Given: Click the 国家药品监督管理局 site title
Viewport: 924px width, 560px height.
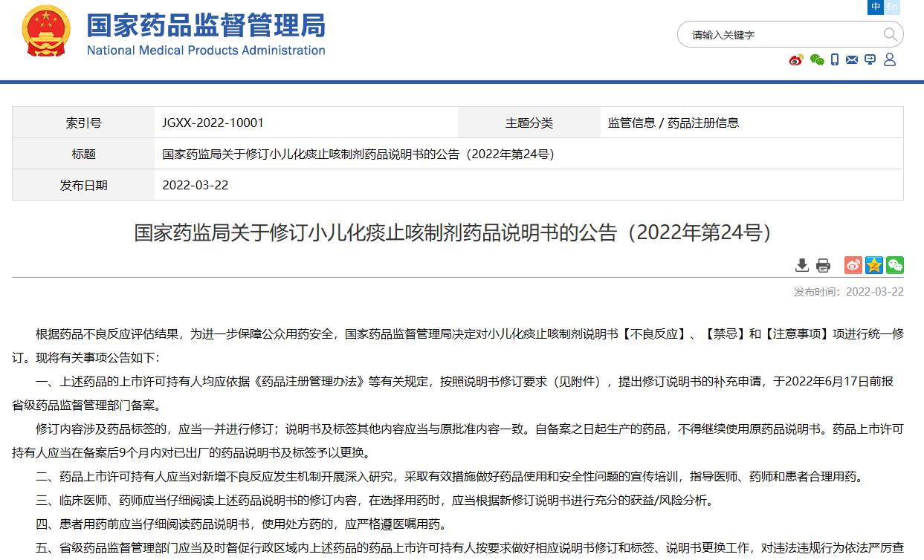Looking at the screenshot, I should (x=206, y=26).
